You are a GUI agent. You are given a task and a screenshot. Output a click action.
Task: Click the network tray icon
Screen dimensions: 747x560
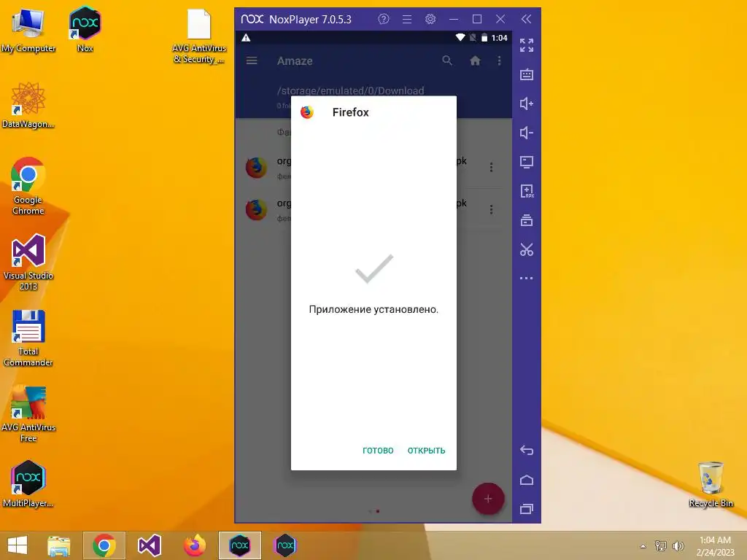click(x=661, y=545)
